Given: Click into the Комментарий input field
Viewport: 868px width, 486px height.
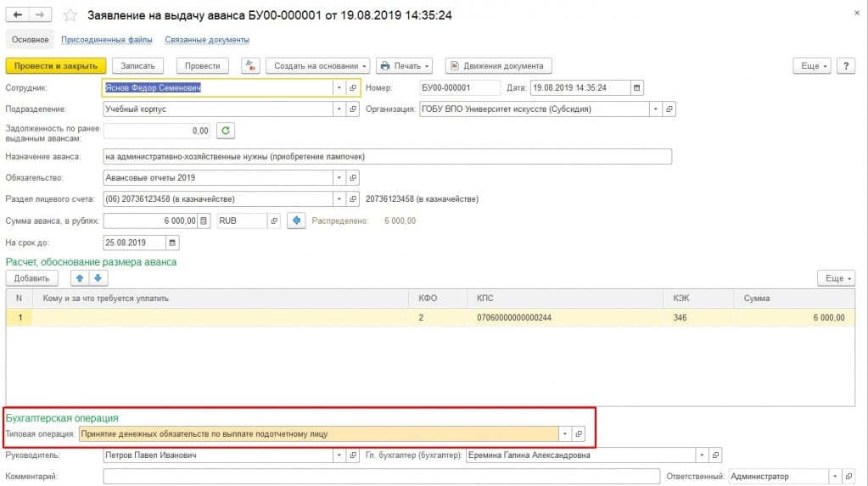Looking at the screenshot, I should [x=382, y=477].
